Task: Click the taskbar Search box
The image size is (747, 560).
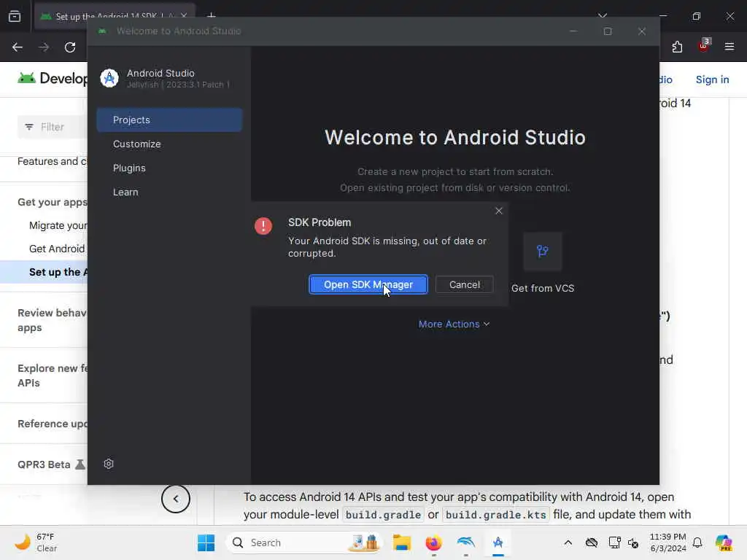Action: pyautogui.click(x=304, y=542)
